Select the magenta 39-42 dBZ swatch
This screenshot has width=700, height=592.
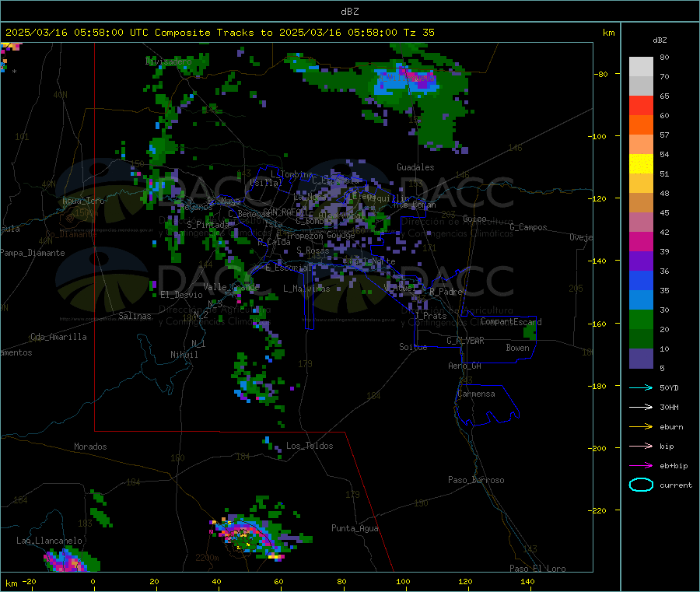point(641,241)
